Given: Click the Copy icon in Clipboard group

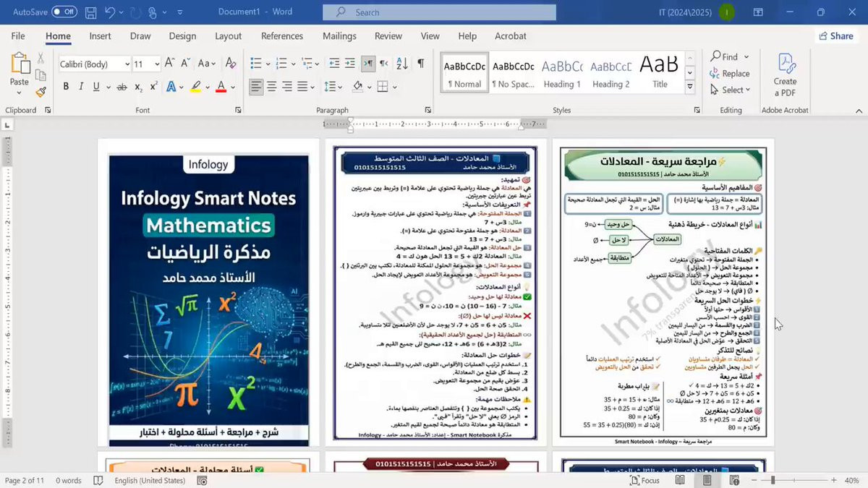Looking at the screenshot, I should tap(41, 75).
